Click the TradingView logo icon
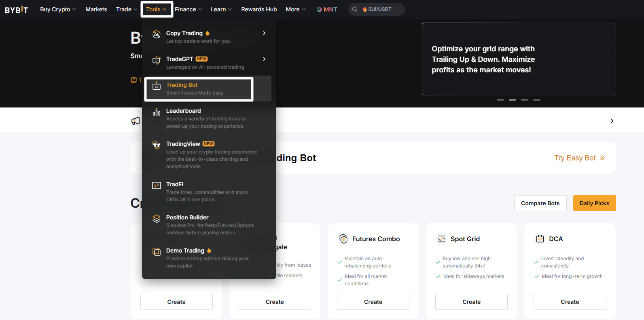644x320 pixels. coord(157,145)
